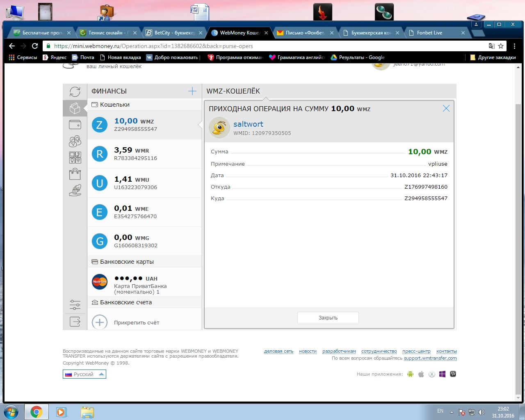This screenshot has width=525, height=420.
Task: Switch to Письмо «Фонбет» browser tab
Action: coord(306,33)
